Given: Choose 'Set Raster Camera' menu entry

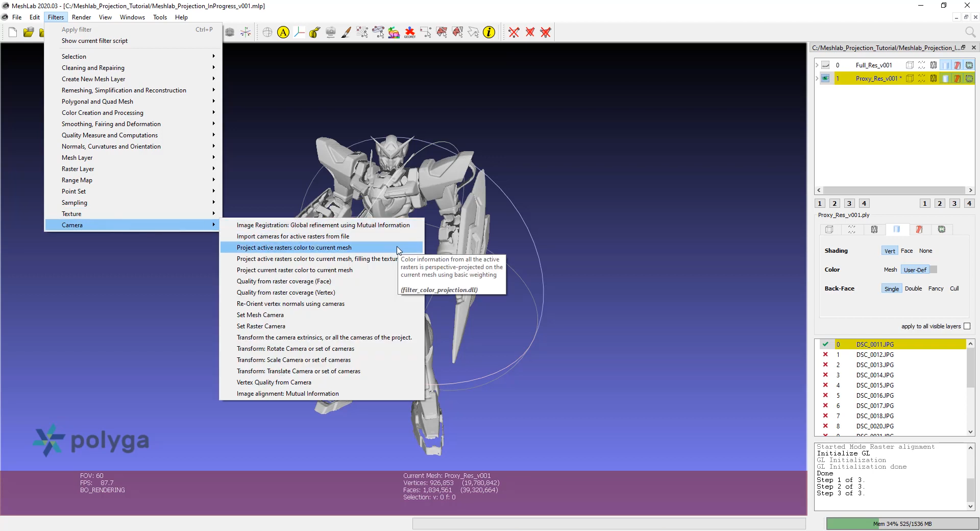Looking at the screenshot, I should [x=322, y=326].
